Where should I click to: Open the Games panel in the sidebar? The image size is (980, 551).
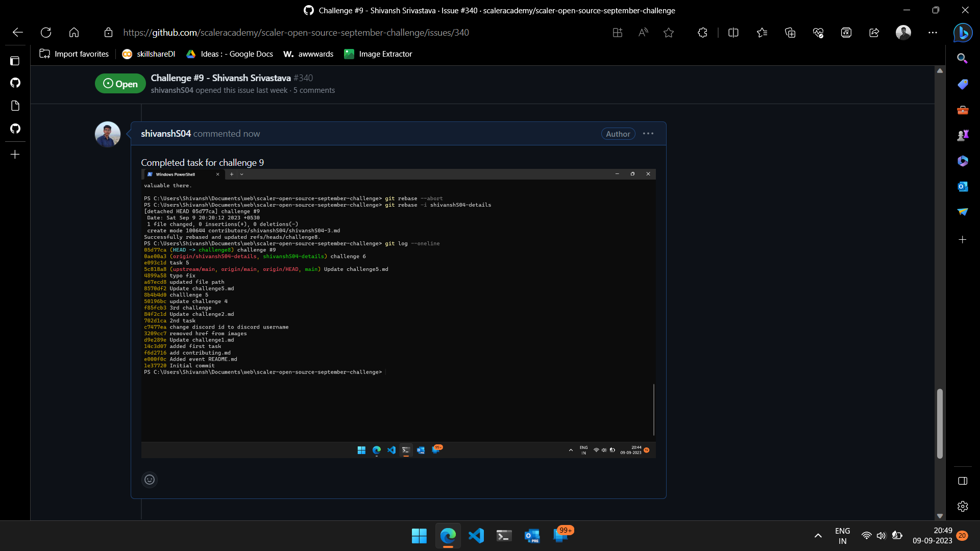point(963,135)
